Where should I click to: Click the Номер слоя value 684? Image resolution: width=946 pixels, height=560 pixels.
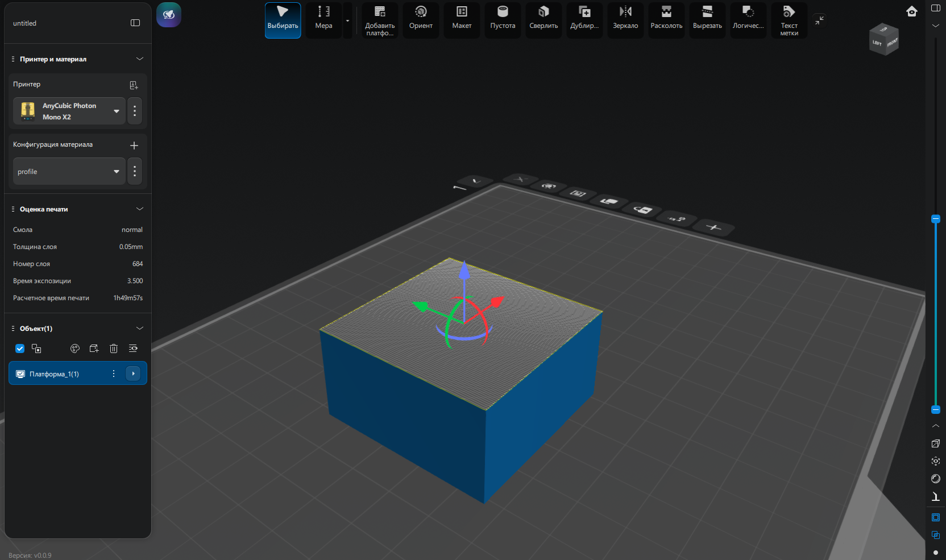point(138,264)
